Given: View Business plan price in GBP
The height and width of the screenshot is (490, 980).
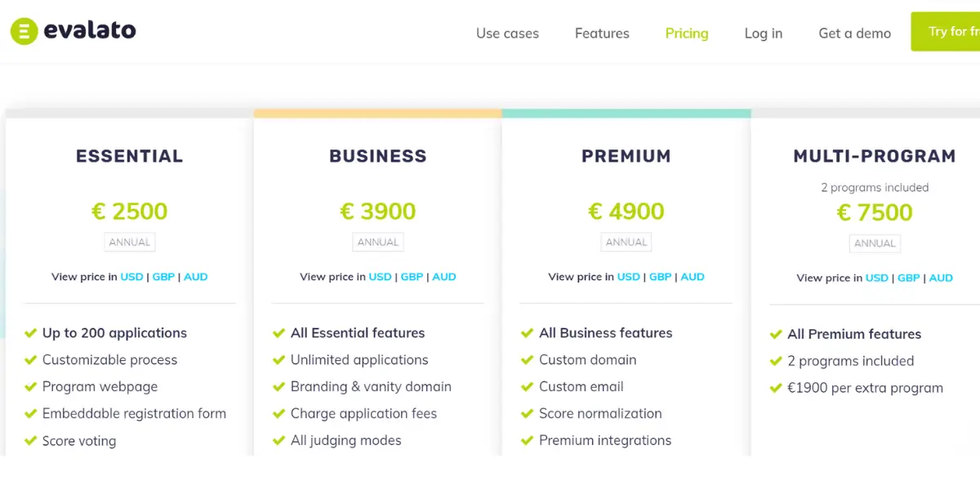Looking at the screenshot, I should [412, 277].
